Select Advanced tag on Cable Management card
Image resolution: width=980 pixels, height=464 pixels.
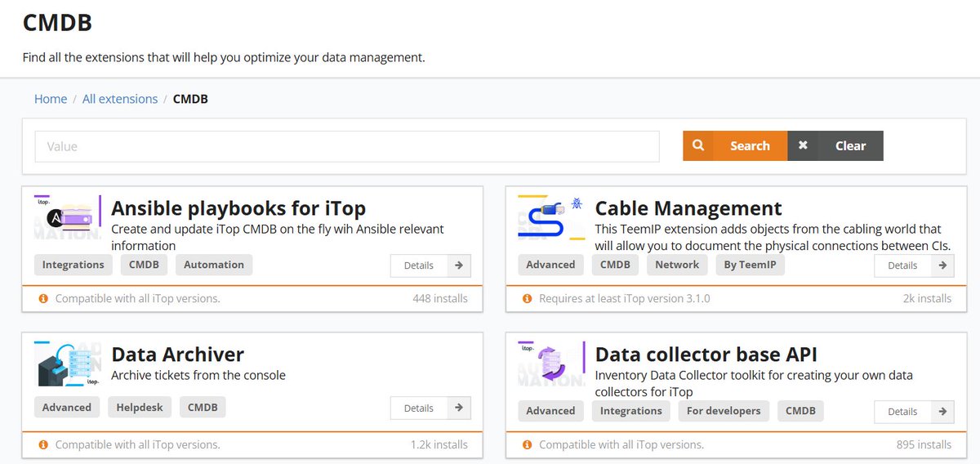point(550,265)
